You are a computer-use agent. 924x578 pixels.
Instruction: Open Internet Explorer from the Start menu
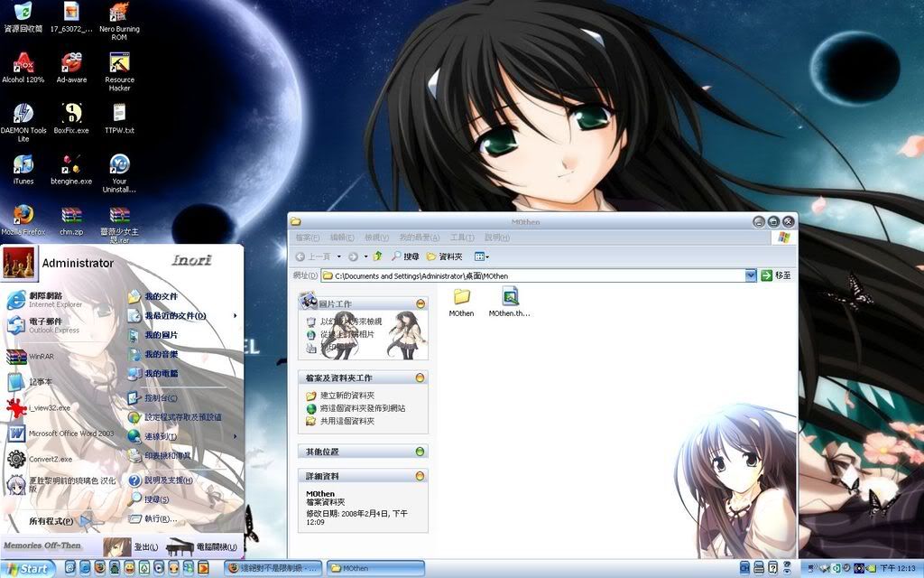pyautogui.click(x=45, y=299)
